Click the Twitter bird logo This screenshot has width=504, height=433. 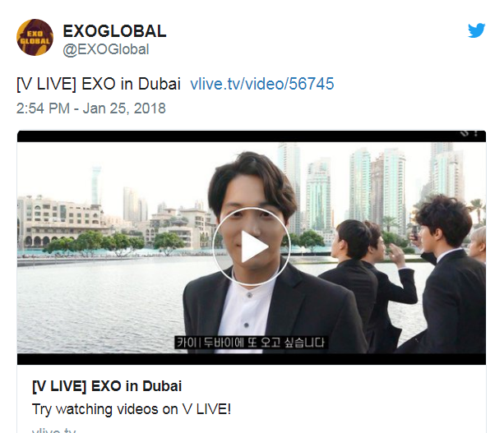(x=476, y=30)
